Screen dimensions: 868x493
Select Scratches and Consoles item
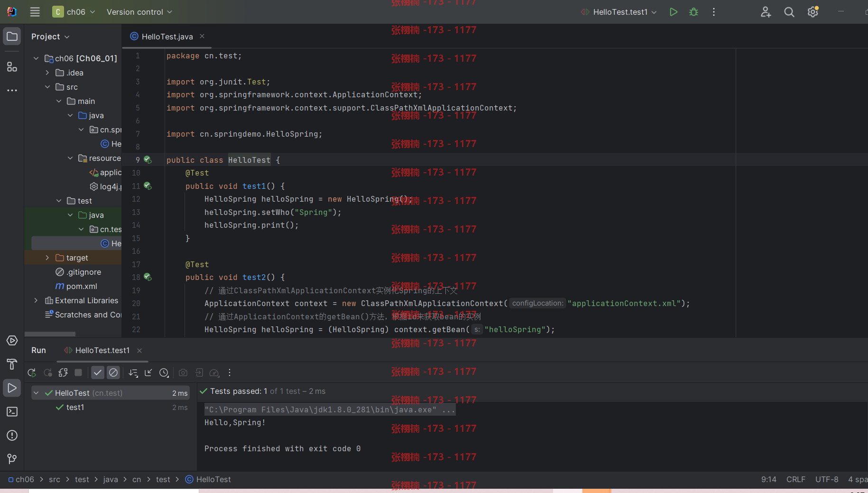[x=83, y=315]
